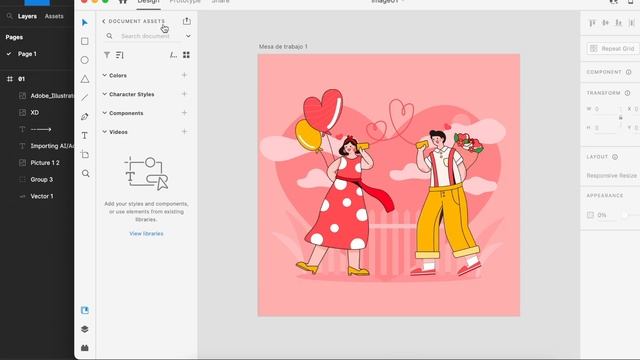The width and height of the screenshot is (640, 360).
Task: Add a new character style
Action: click(184, 94)
